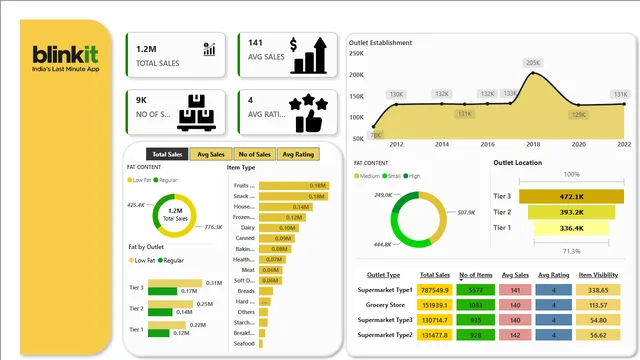Click the Supermarket Type3 row label
The height and width of the screenshot is (360, 640).
pyautogui.click(x=385, y=320)
